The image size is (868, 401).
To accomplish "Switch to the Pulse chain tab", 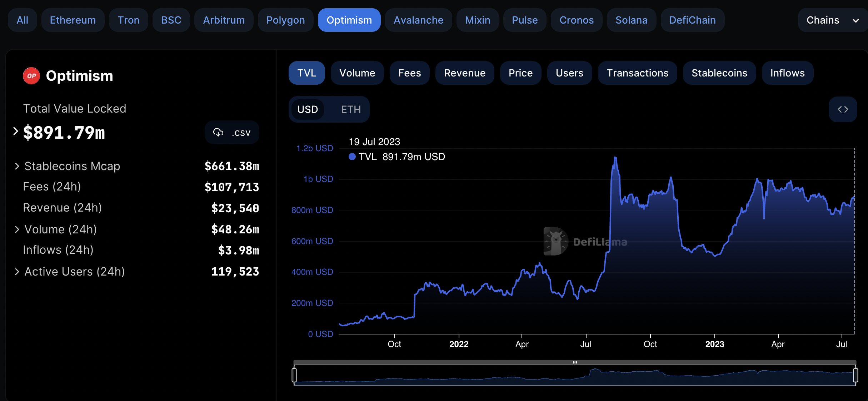I will tap(525, 20).
